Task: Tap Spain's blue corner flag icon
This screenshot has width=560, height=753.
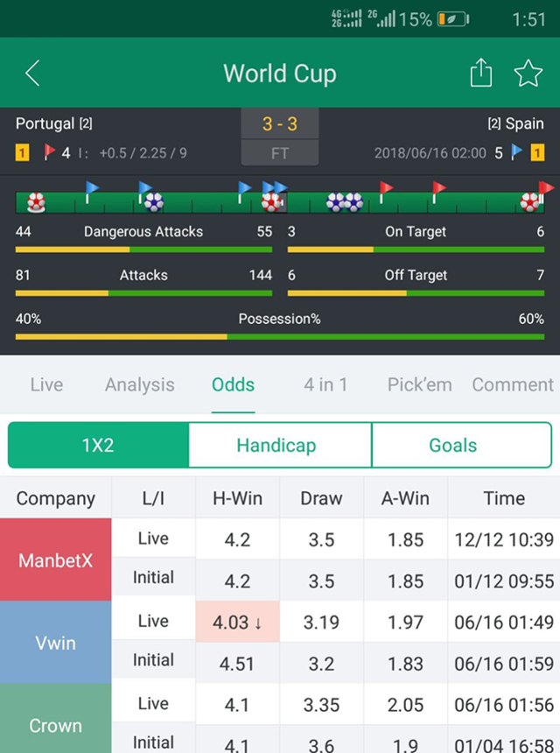Action: point(517,152)
